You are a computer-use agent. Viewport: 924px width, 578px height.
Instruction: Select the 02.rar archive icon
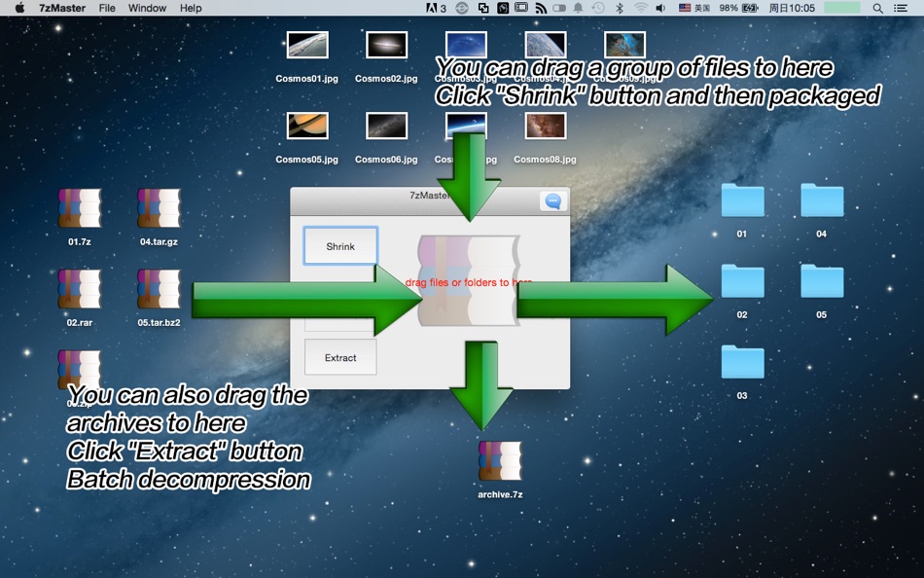coord(80,289)
